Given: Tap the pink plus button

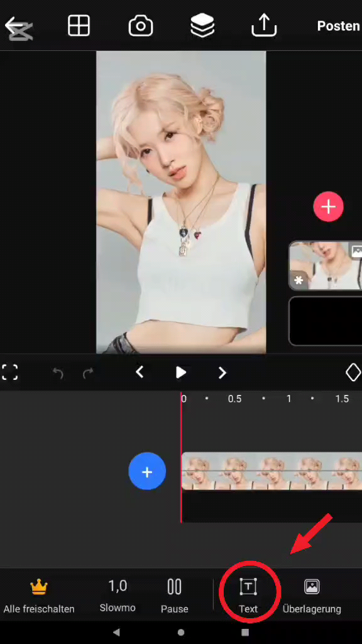Looking at the screenshot, I should coord(328,206).
